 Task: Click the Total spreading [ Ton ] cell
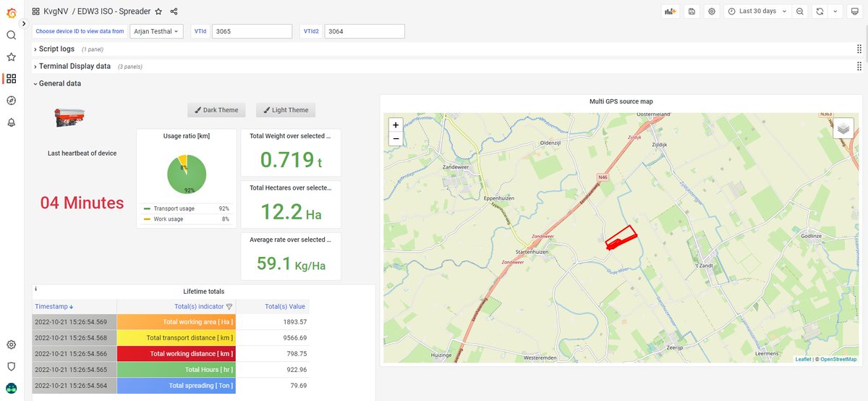point(176,386)
